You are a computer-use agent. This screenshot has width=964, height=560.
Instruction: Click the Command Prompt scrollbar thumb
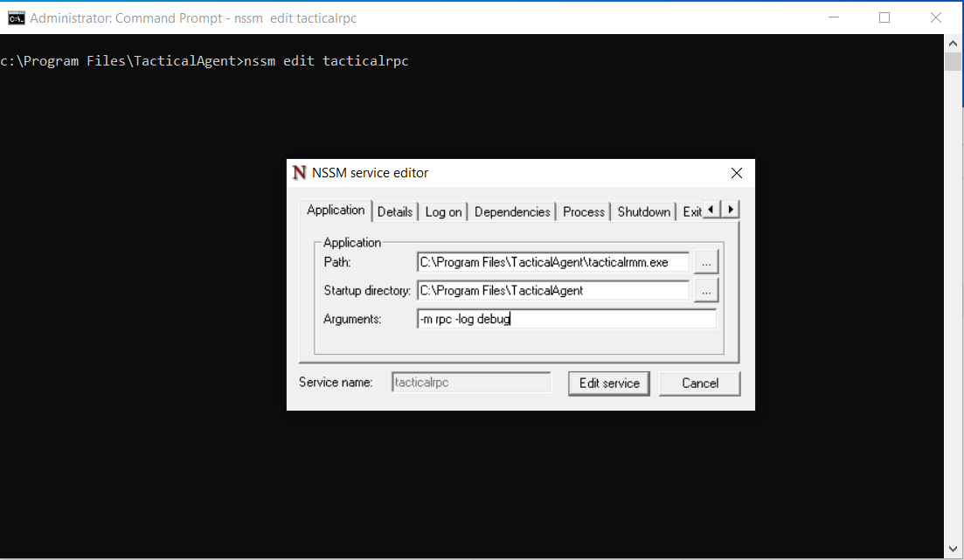(953, 62)
